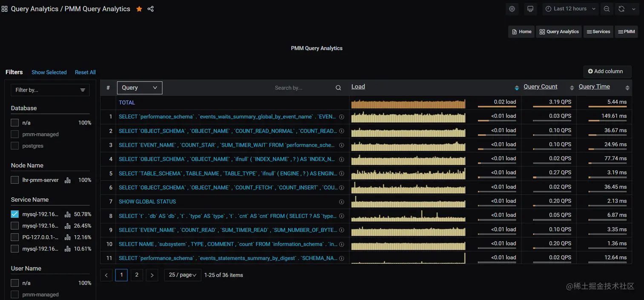Image resolution: width=644 pixels, height=300 pixels.
Task: Check n/a under Database
Action: point(15,123)
